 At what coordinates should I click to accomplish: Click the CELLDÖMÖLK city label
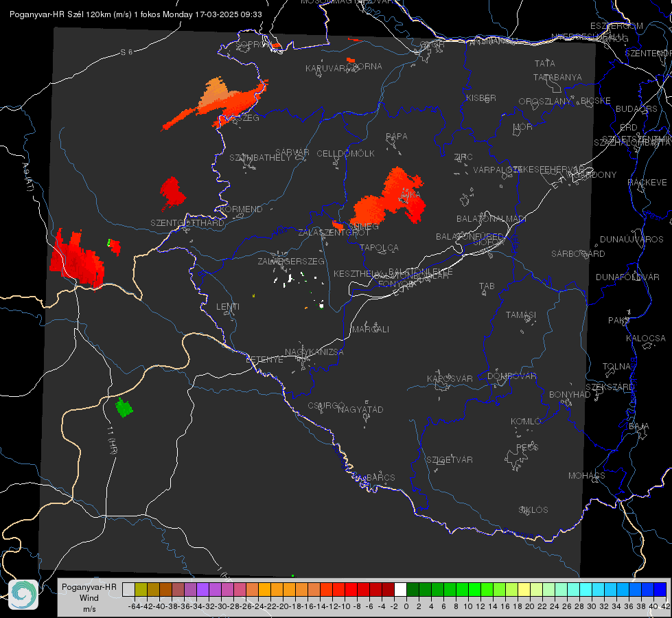pyautogui.click(x=345, y=154)
